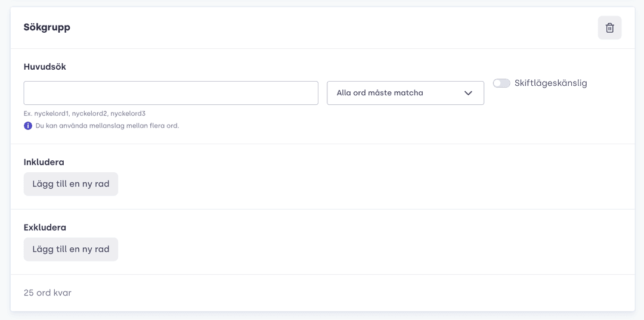Click the "Du kan använda mellanslag" tip text
Screen dimensions: 644x320
107,126
